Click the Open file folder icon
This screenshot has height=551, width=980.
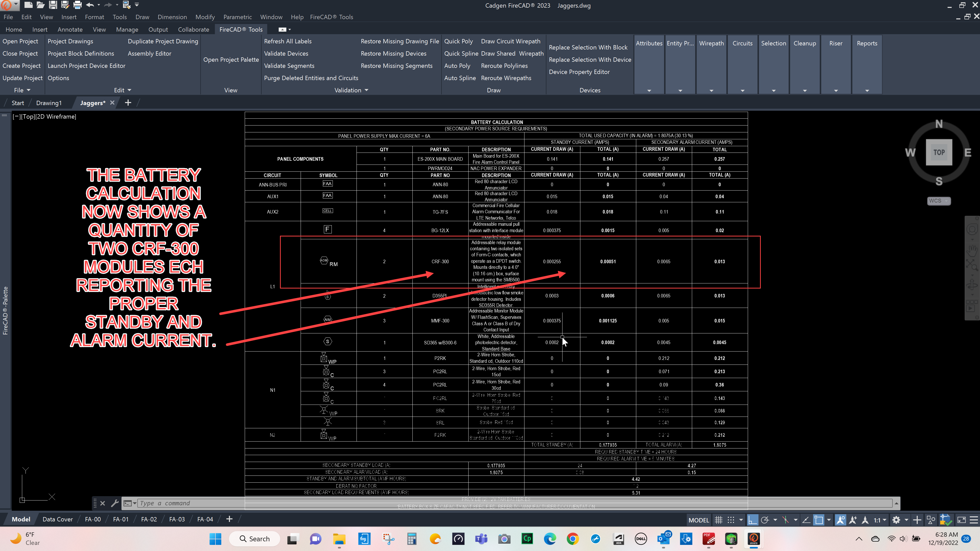pyautogui.click(x=41, y=5)
